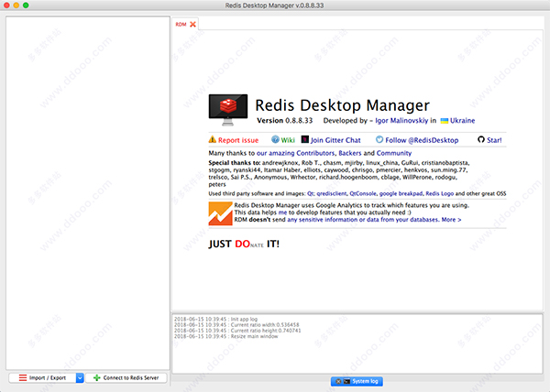Click the Ukraine flag icon

pyautogui.click(x=445, y=121)
